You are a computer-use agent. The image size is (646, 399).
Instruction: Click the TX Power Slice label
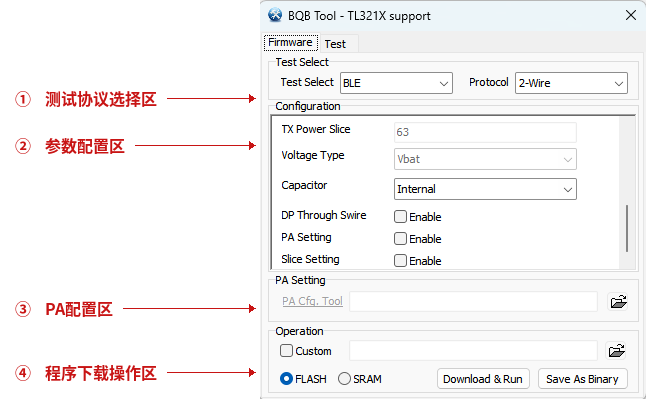click(x=316, y=129)
